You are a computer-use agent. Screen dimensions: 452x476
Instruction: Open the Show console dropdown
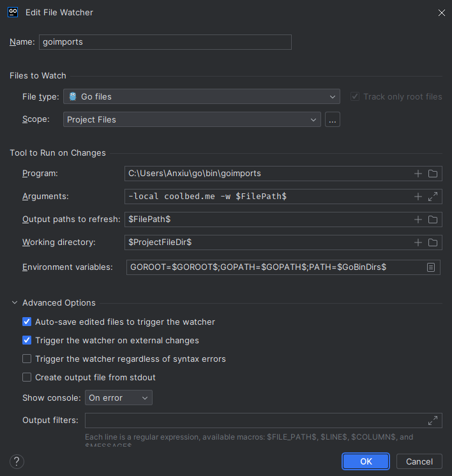[x=119, y=398]
